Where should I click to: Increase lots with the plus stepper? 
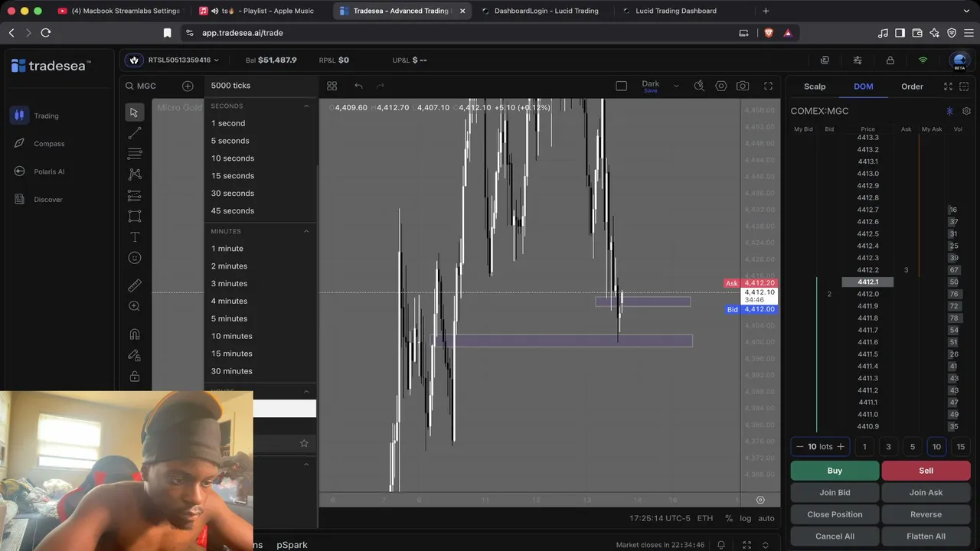click(841, 447)
